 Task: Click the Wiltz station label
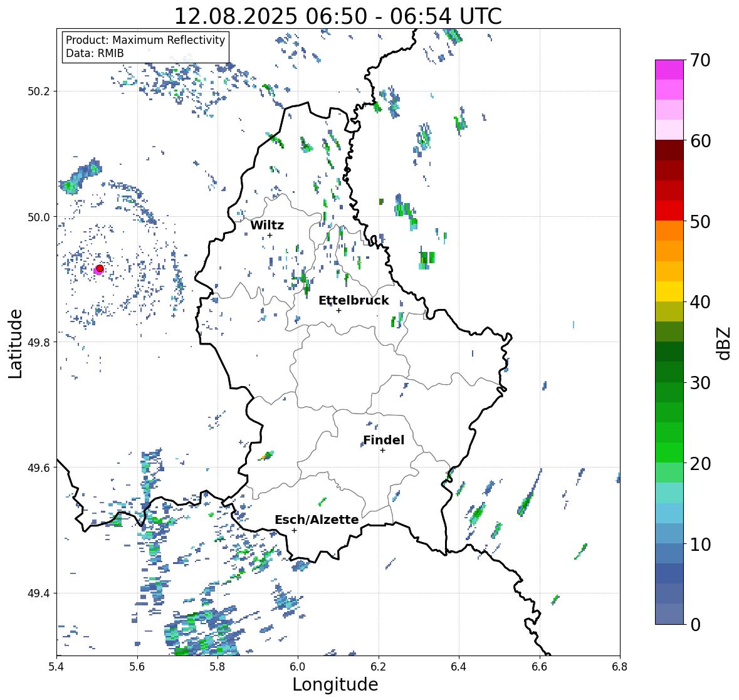click(x=267, y=225)
